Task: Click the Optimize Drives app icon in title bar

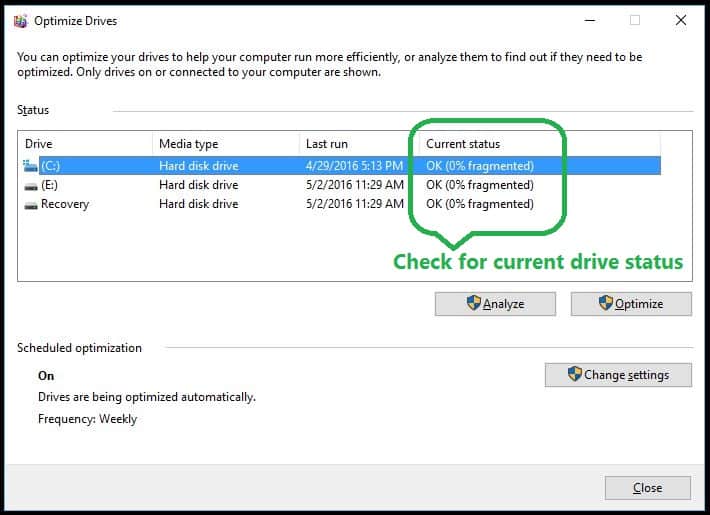Action: (x=22, y=20)
